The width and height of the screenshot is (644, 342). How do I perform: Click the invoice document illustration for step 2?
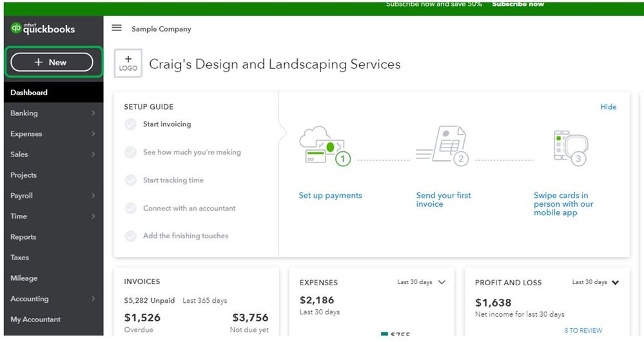click(x=442, y=146)
